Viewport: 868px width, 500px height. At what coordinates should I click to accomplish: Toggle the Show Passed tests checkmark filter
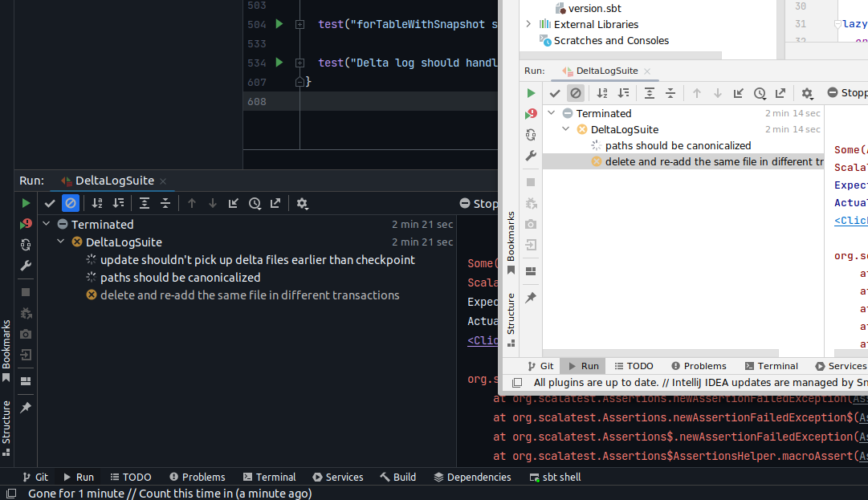pos(50,204)
